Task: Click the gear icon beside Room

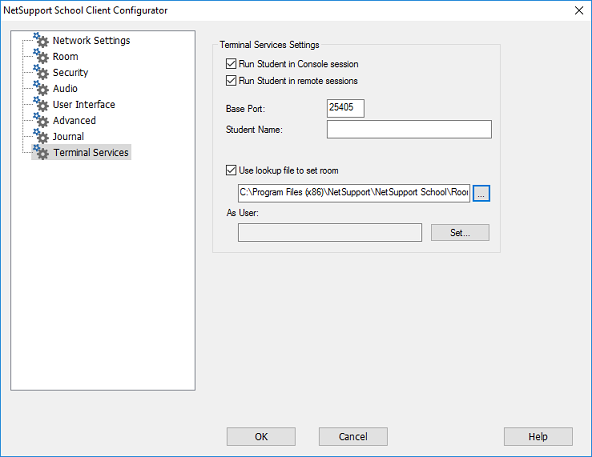Action: tap(41, 56)
